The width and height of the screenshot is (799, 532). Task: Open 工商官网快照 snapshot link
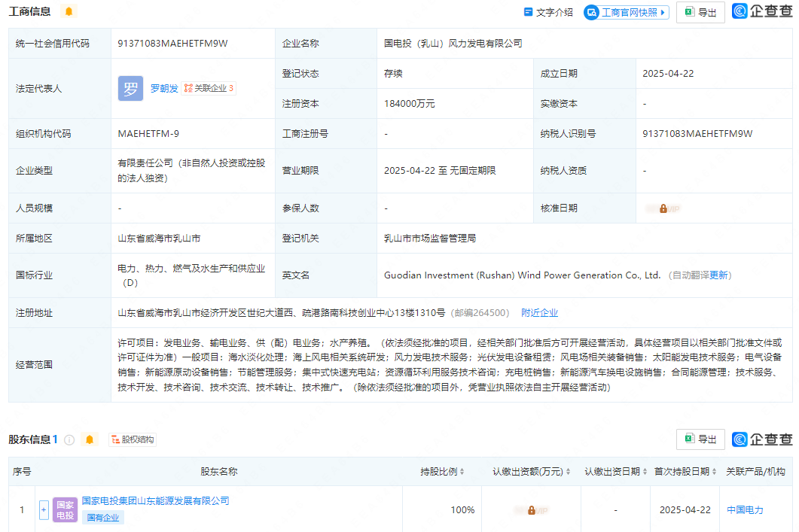[627, 12]
